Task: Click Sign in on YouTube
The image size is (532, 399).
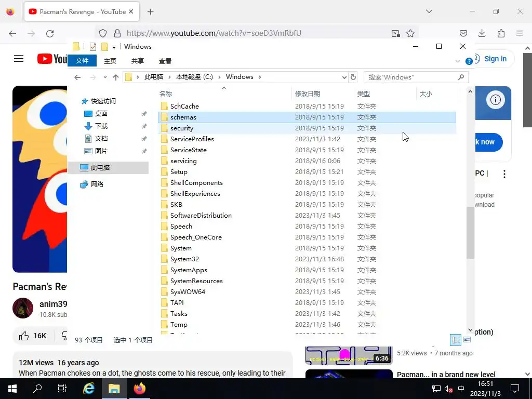Action: tap(495, 59)
